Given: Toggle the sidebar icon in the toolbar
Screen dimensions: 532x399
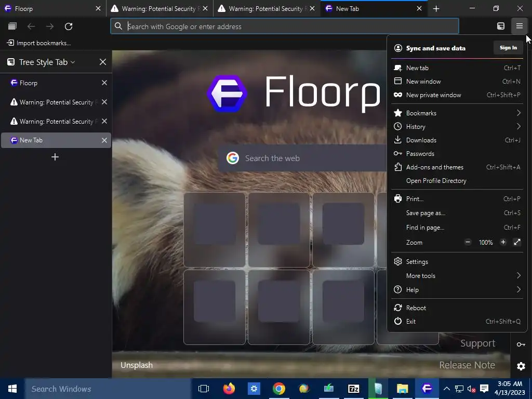Looking at the screenshot, I should click(x=501, y=26).
